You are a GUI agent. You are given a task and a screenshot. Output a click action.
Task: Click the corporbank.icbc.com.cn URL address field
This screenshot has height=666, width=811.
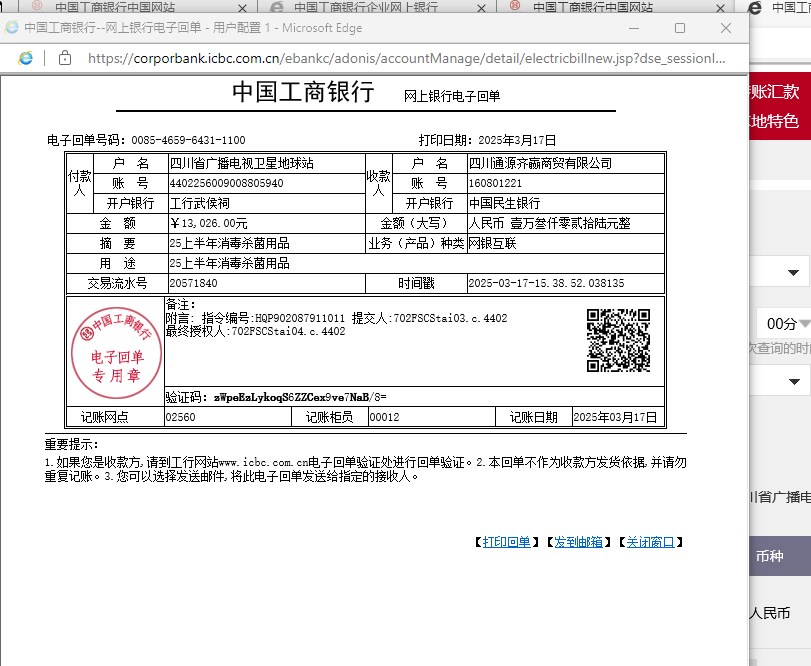[407, 58]
